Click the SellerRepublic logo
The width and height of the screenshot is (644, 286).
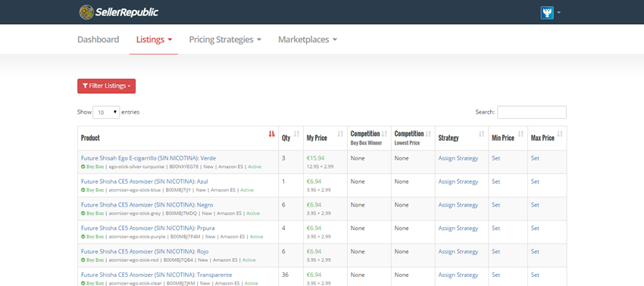click(x=119, y=12)
